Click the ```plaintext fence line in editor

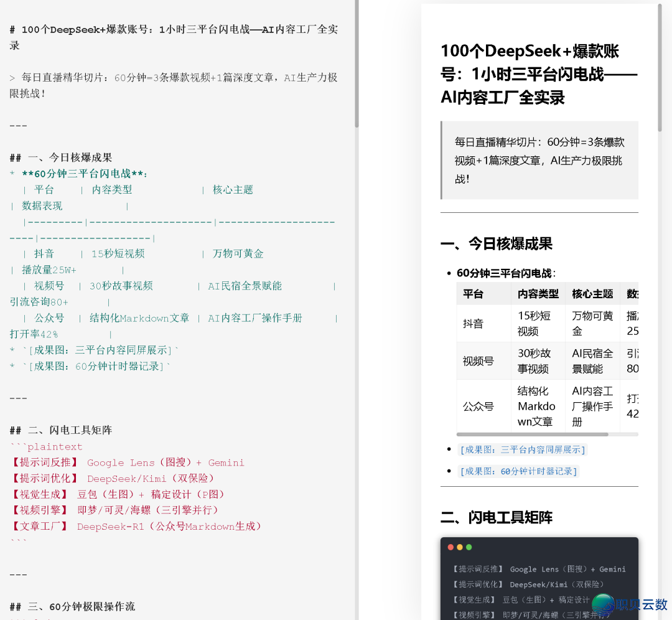click(46, 446)
